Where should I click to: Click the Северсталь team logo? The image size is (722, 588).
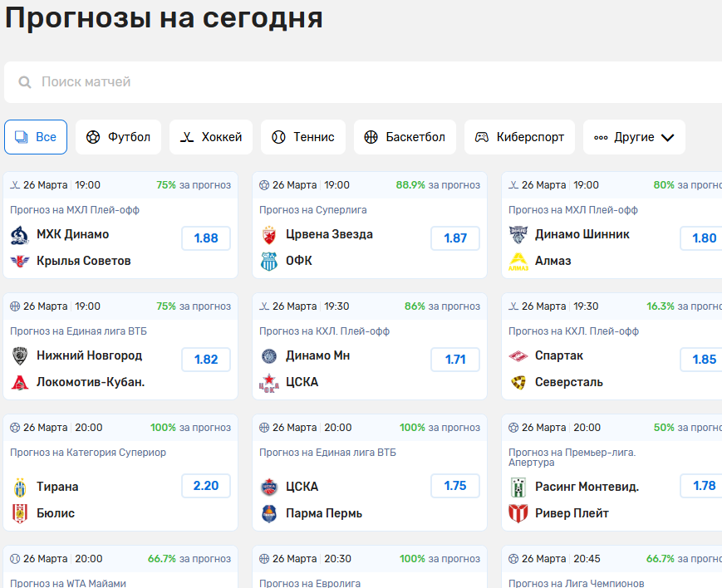(517, 382)
